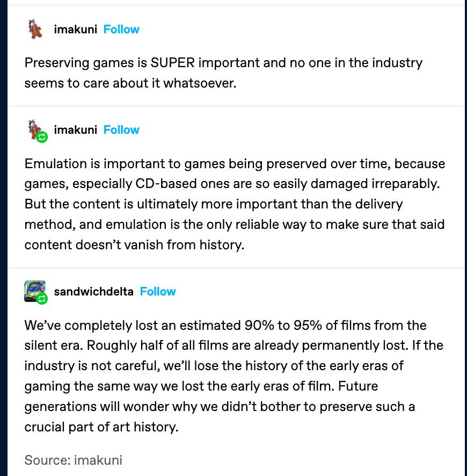The image size is (467, 476).
Task: Click imakuni's gingerbread avatar on the top post
Action: [x=35, y=29]
